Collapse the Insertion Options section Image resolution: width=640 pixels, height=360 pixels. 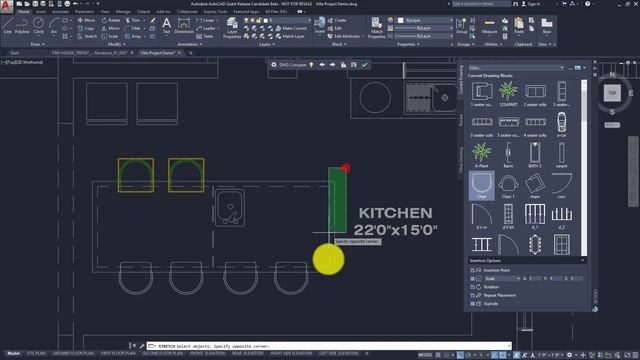click(582, 260)
